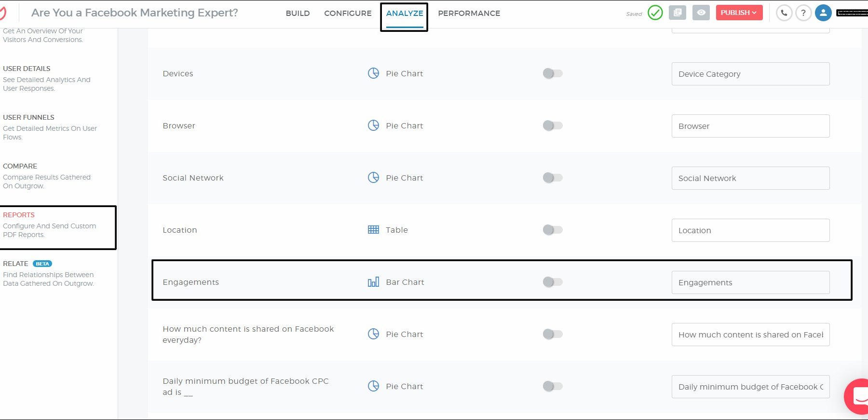Expand the Publish dropdown button
The image size is (868, 420).
pos(739,13)
